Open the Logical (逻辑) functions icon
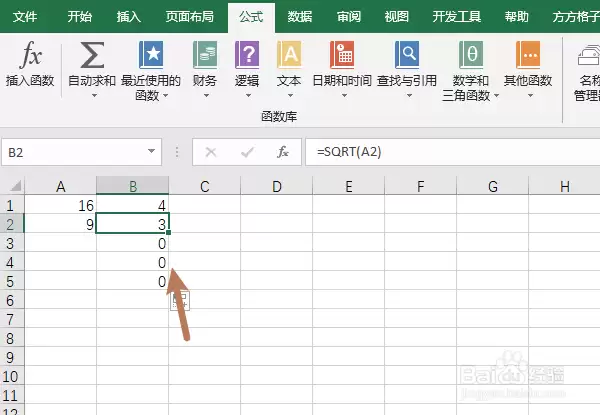The height and width of the screenshot is (415, 600). coord(247,55)
